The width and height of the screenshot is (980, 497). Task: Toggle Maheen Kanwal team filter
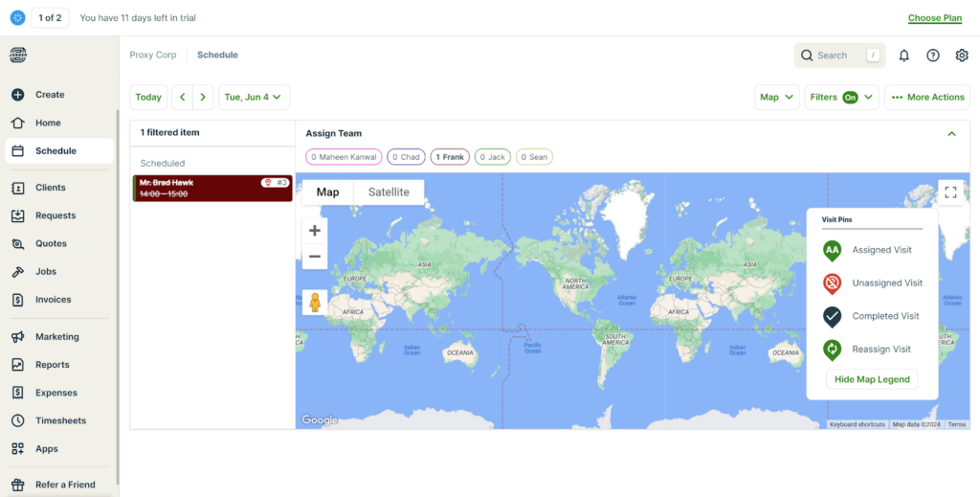(x=344, y=157)
